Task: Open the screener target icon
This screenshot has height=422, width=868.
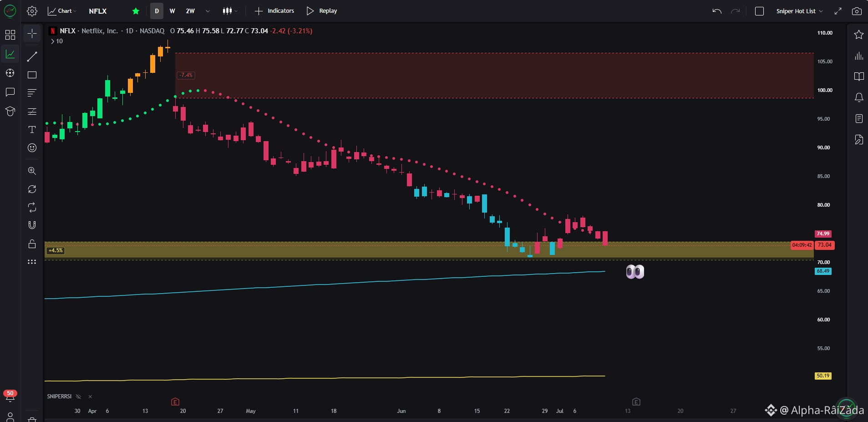Action: (x=10, y=73)
